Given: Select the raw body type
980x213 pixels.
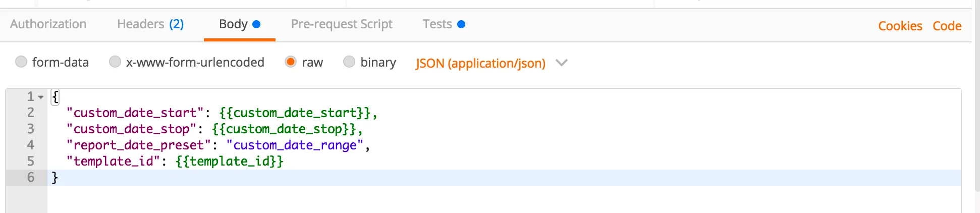Looking at the screenshot, I should click(291, 62).
